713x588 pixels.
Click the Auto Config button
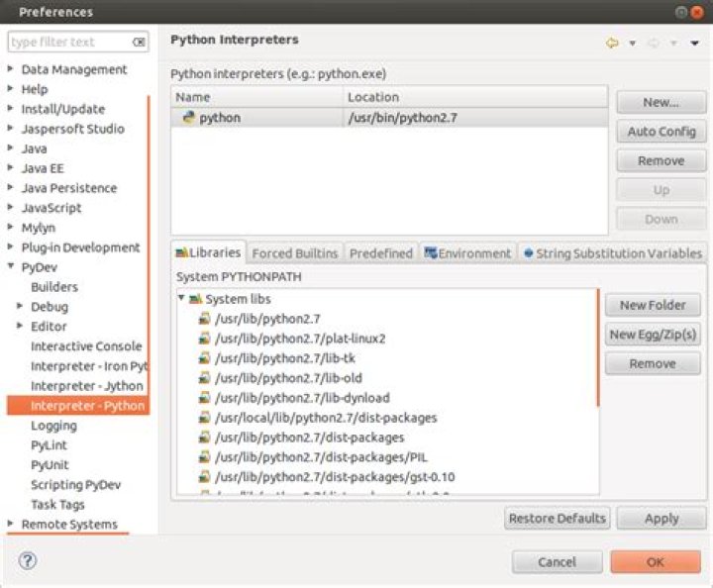point(662,132)
